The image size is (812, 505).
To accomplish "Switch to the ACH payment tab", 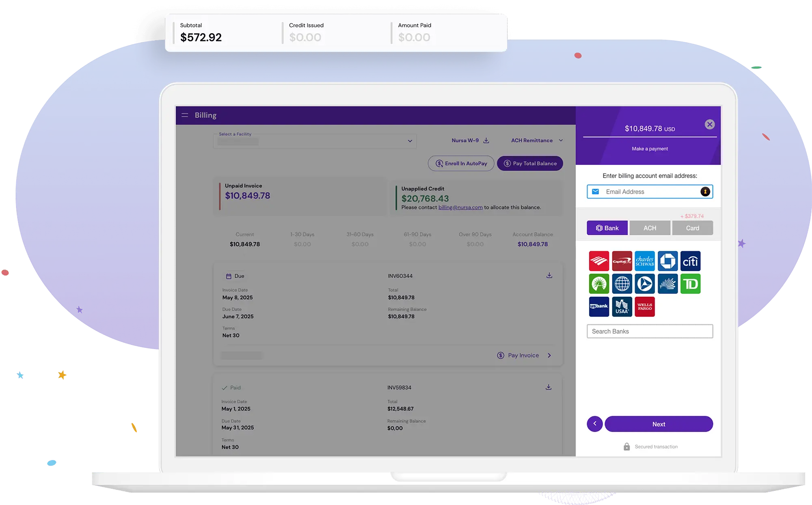I will pos(650,228).
